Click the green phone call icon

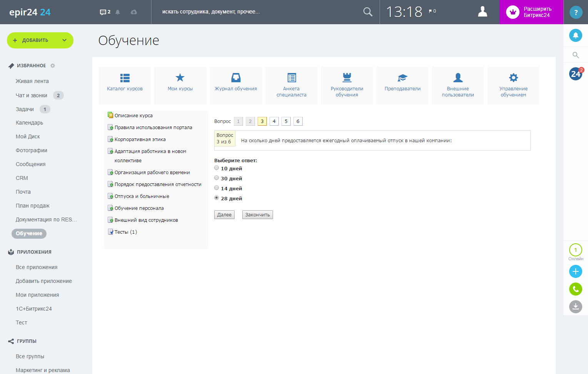click(x=576, y=289)
